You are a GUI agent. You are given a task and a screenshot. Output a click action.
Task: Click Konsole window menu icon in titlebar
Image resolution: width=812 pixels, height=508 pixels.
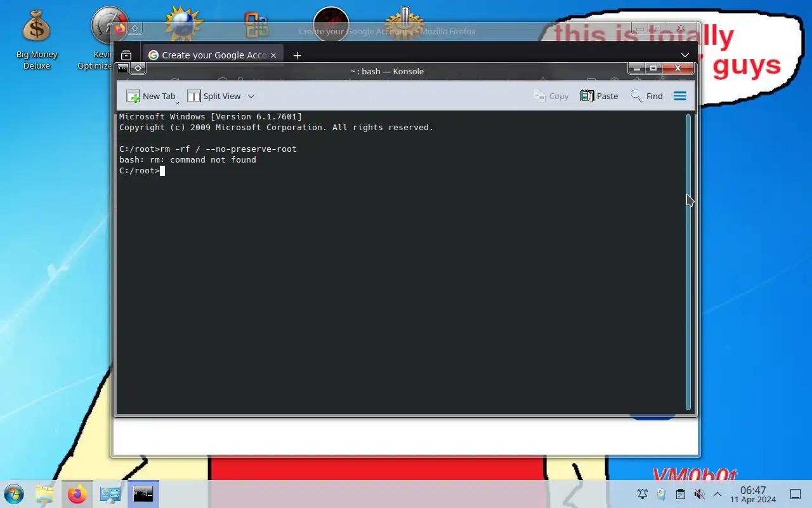pyautogui.click(x=123, y=68)
